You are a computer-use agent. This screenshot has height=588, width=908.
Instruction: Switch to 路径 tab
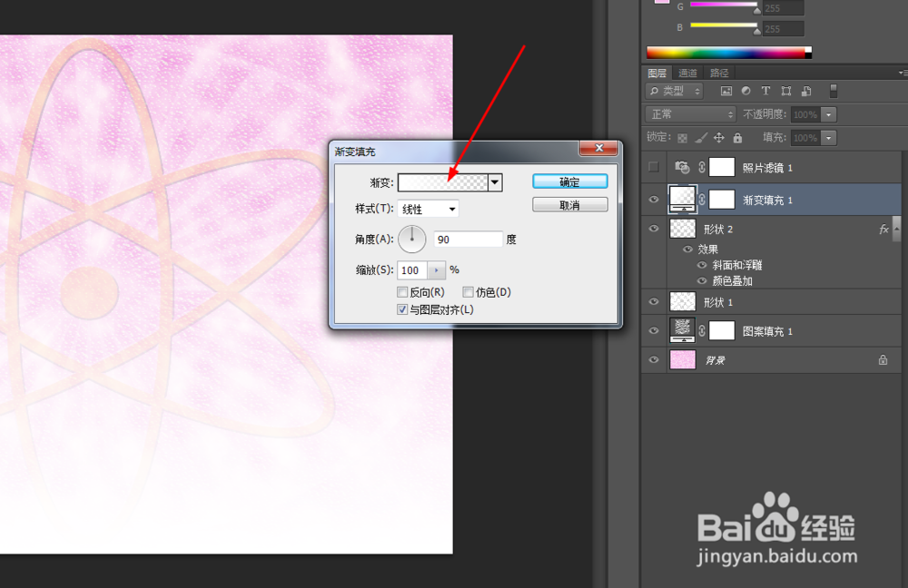pos(719,73)
